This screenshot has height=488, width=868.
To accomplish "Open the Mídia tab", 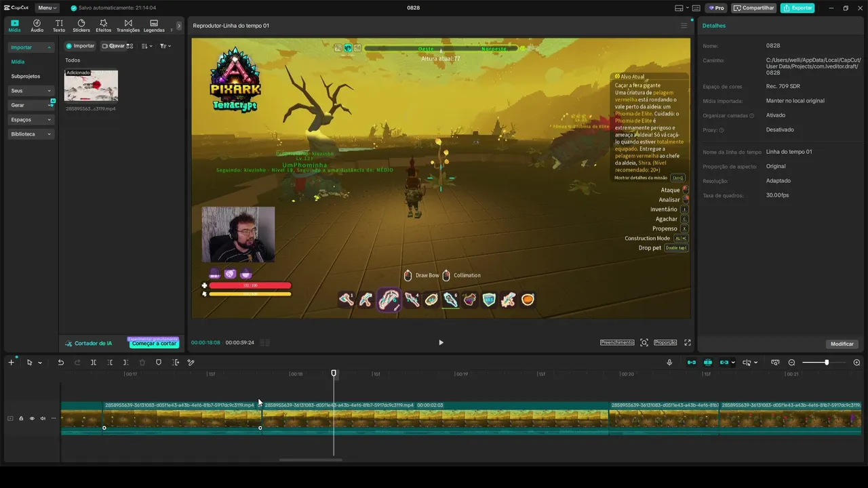I will point(14,26).
